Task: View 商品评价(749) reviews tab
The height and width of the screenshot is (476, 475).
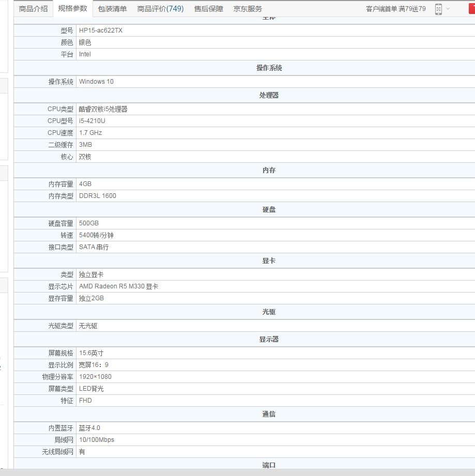Action: pos(160,9)
